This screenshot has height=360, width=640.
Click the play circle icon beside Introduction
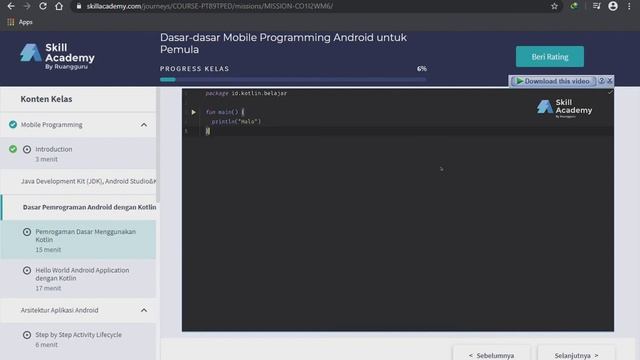(27, 149)
